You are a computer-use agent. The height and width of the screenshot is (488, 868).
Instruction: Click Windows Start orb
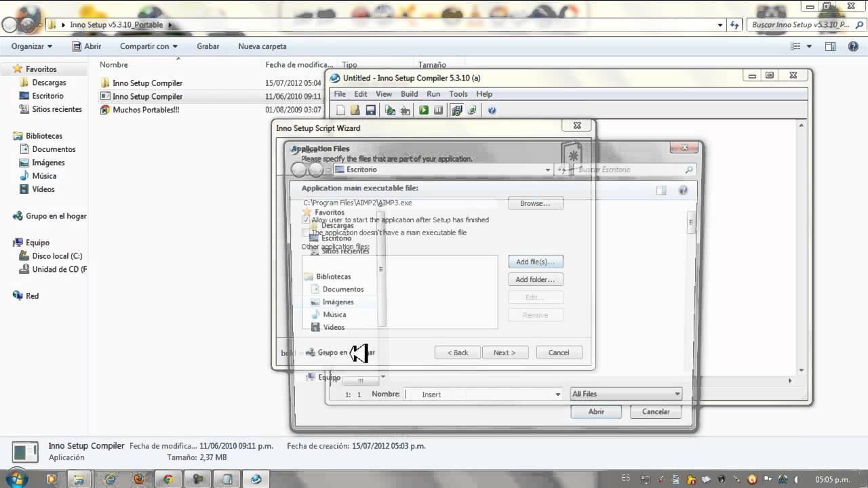(x=16, y=478)
